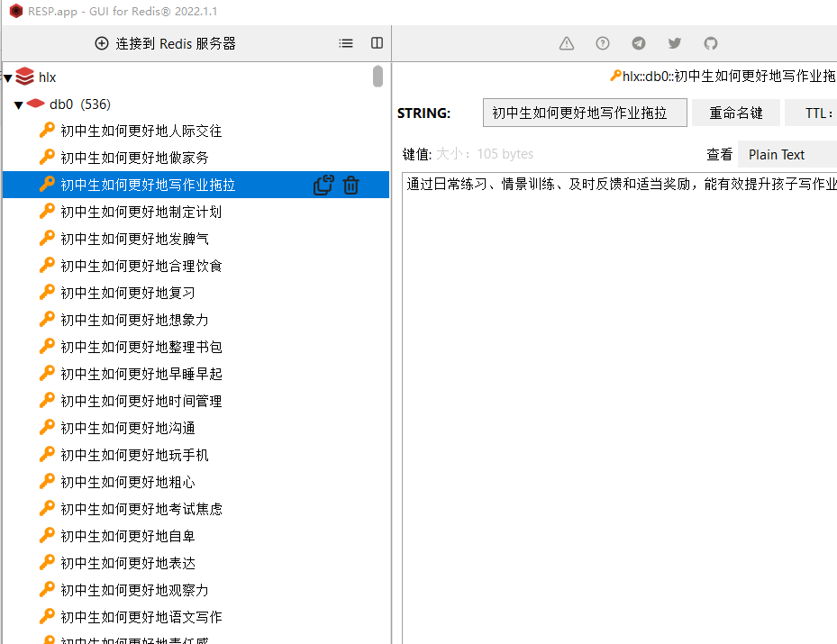The width and height of the screenshot is (837, 644).
Task: Click the db0 (536) database label
Action: point(80,104)
